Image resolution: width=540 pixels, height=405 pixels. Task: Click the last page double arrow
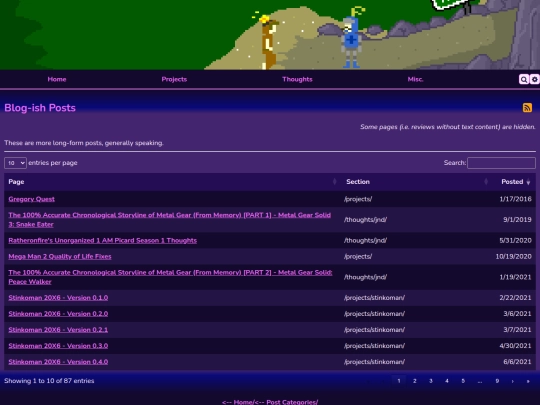(x=528, y=381)
